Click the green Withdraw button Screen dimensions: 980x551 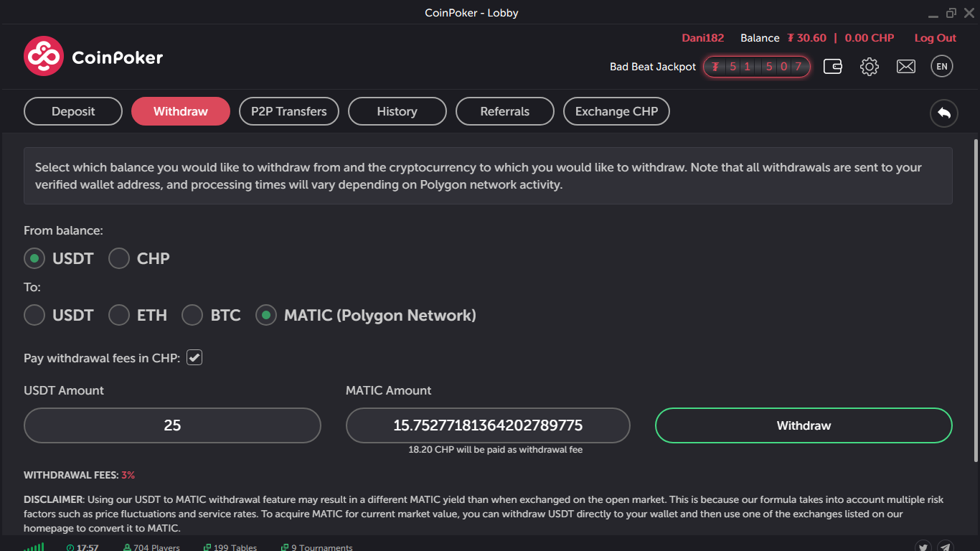point(804,425)
